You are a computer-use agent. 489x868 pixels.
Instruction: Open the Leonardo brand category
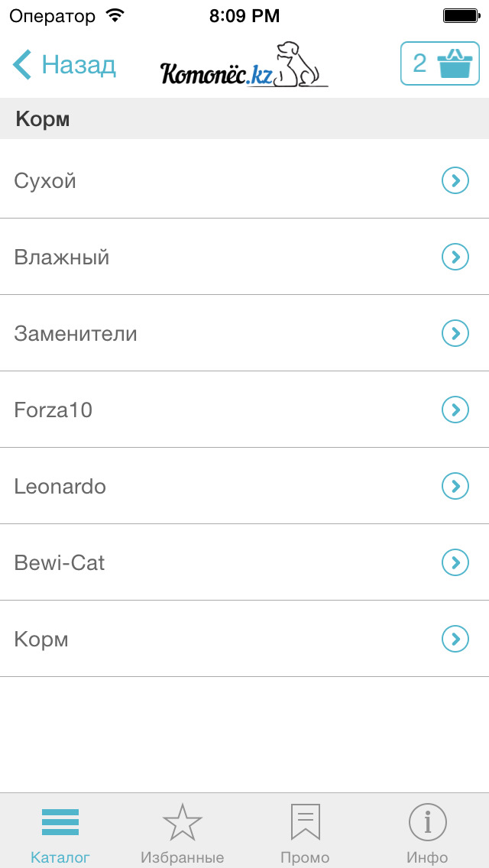[60, 487]
